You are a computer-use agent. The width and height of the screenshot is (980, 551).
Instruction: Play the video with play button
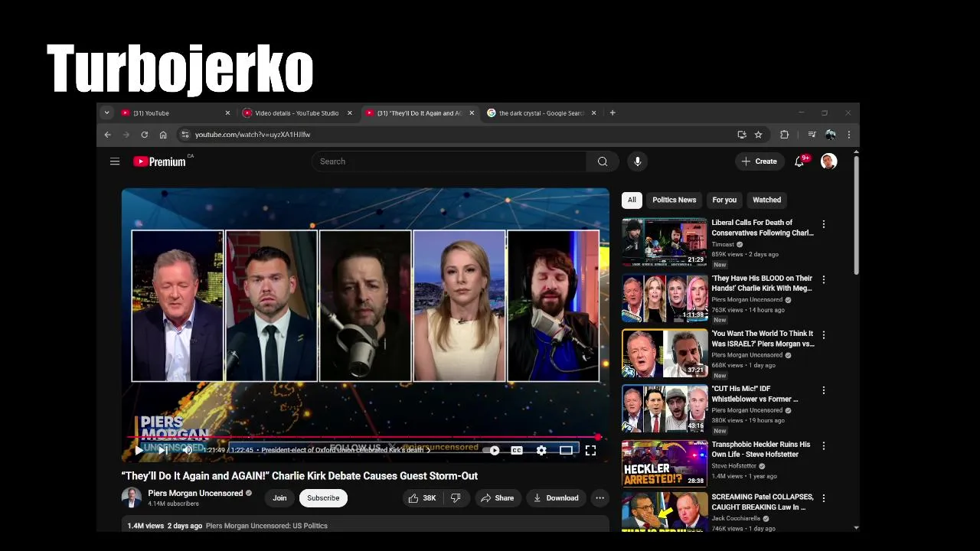click(x=139, y=450)
